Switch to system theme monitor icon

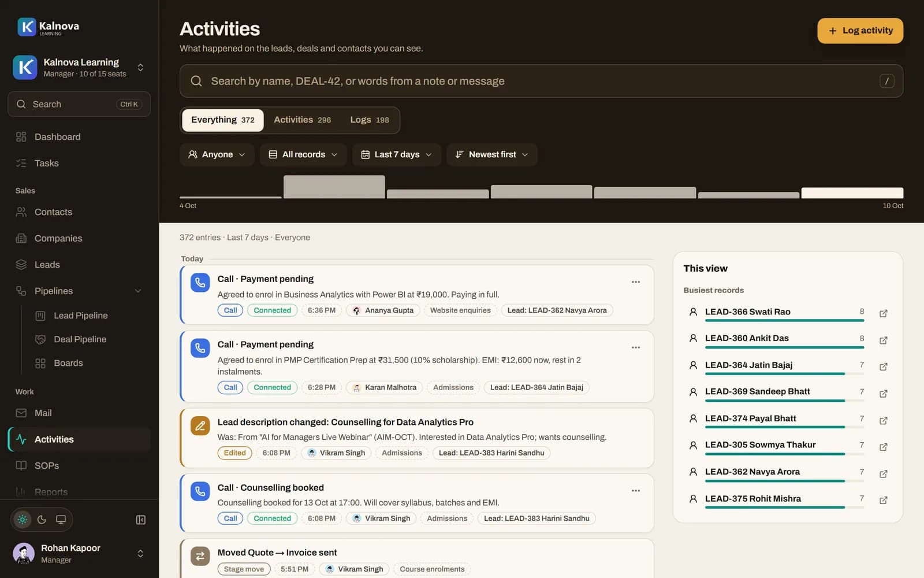click(61, 520)
